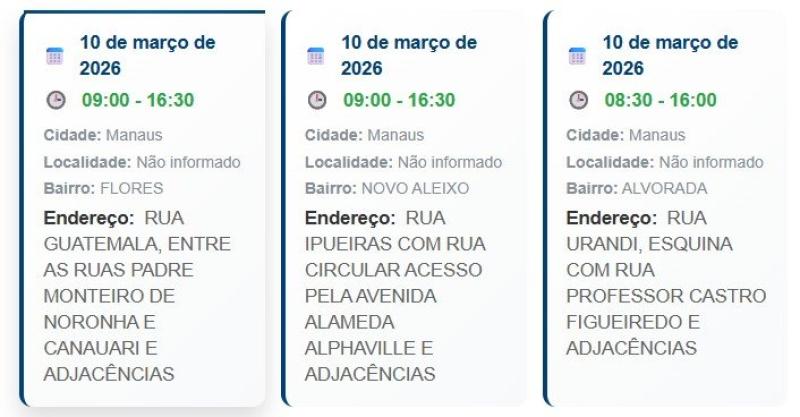
Task: Click the clock icon on the NOVO ALEIXO card
Action: (x=316, y=100)
